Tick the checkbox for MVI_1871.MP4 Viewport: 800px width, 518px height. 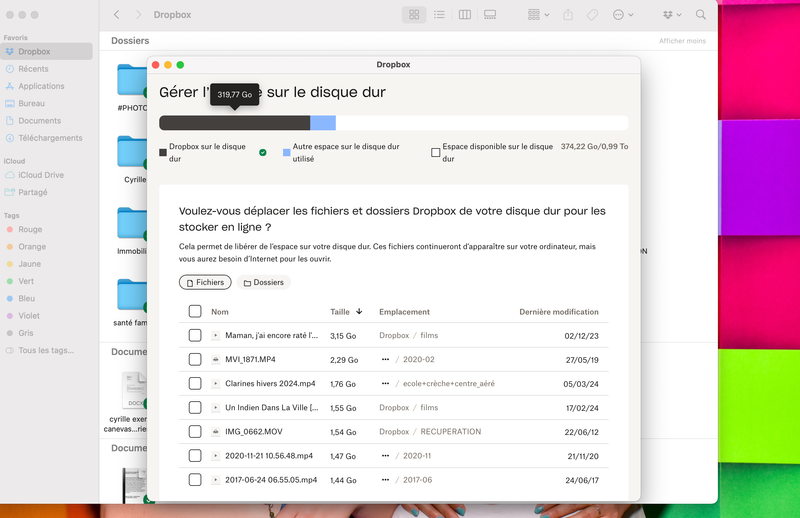coord(195,360)
